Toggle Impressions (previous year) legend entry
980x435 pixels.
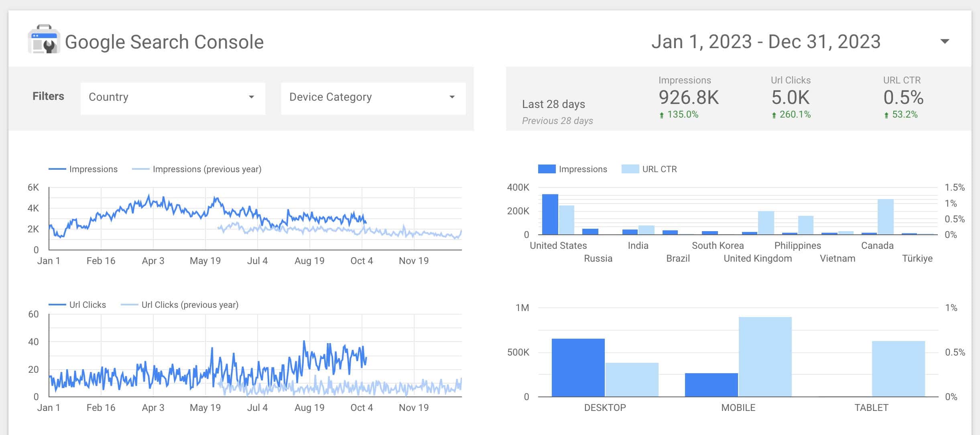click(197, 169)
